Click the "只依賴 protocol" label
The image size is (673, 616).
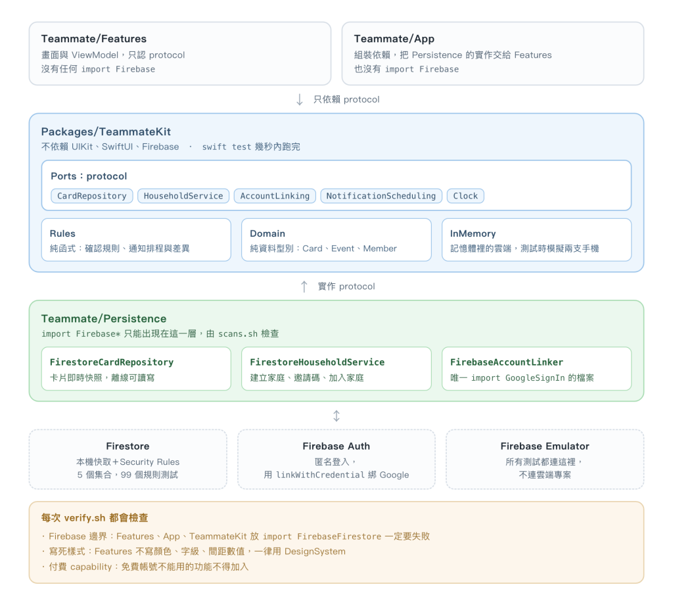346,99
